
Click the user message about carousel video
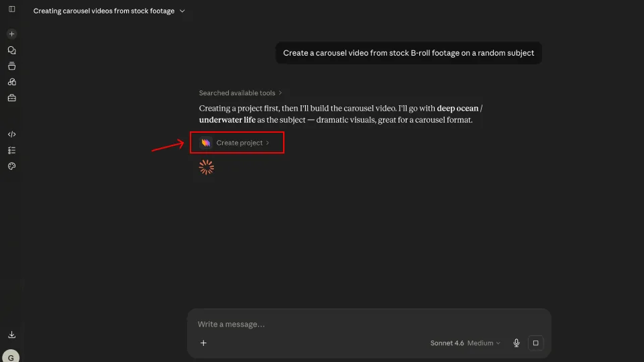[x=409, y=53]
